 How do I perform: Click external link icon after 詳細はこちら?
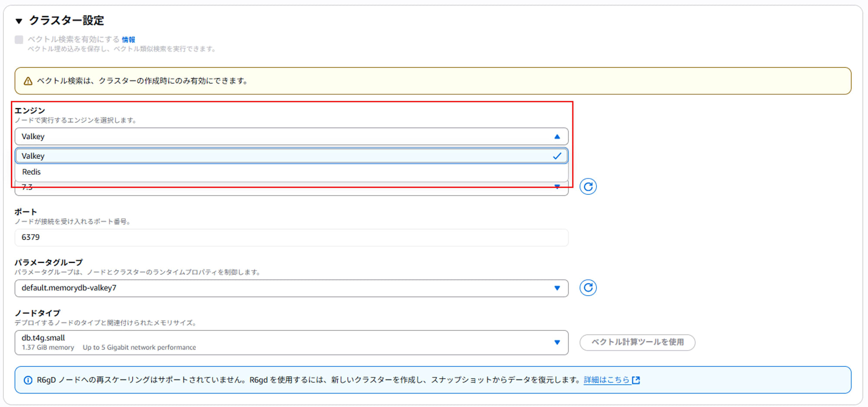636,381
